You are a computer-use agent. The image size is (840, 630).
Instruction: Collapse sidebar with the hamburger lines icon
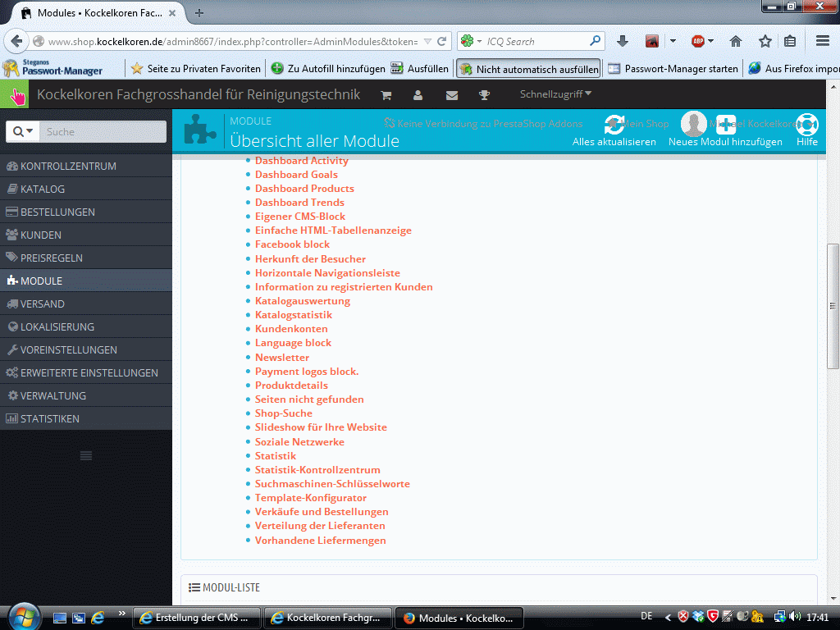pos(85,456)
